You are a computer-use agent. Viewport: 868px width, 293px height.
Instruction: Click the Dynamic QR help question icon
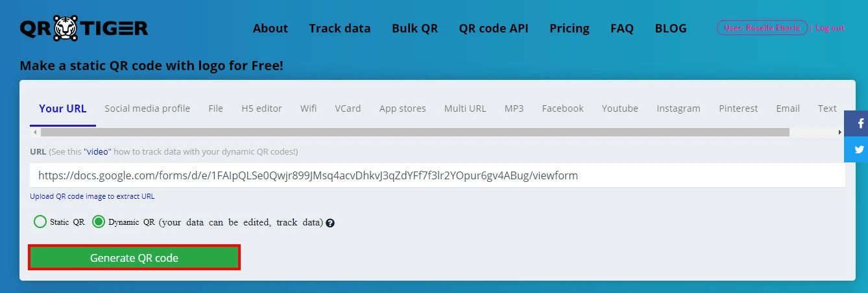[330, 223]
